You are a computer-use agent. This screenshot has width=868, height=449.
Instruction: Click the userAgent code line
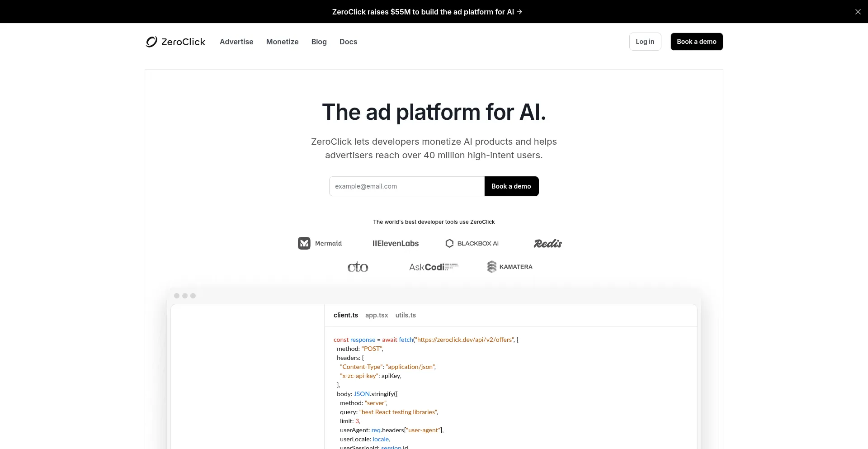(392, 430)
